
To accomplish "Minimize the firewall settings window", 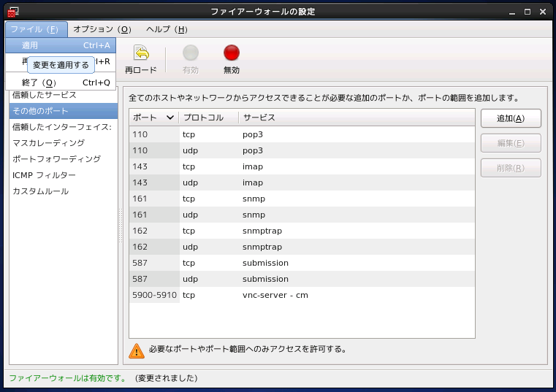I will (x=511, y=12).
